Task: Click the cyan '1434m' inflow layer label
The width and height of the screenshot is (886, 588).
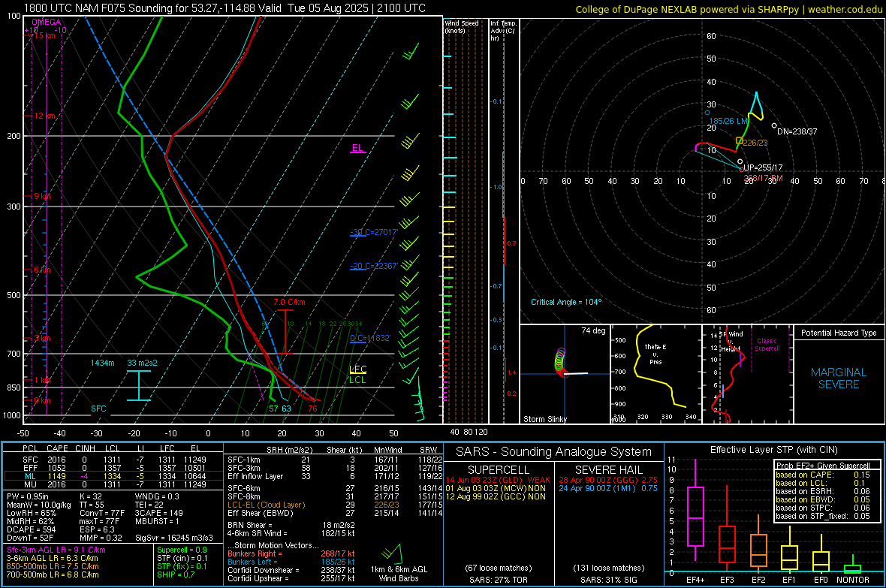Action: click(102, 363)
